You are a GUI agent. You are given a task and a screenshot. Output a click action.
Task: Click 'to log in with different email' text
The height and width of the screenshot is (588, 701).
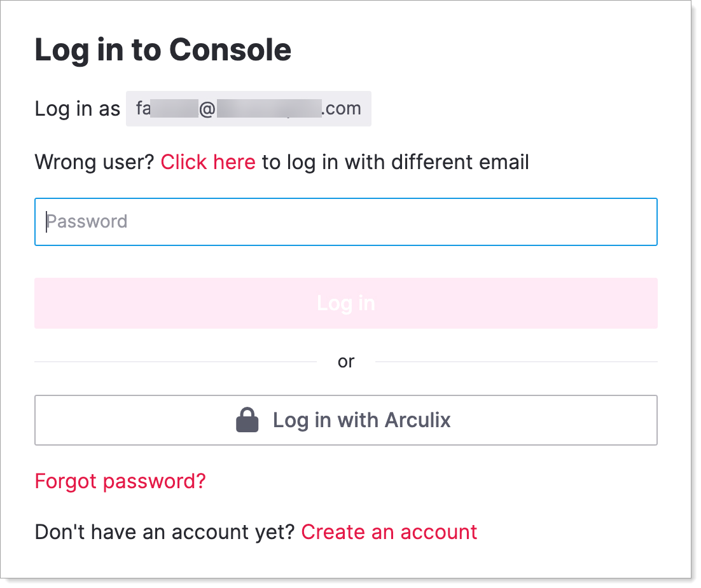(x=395, y=162)
